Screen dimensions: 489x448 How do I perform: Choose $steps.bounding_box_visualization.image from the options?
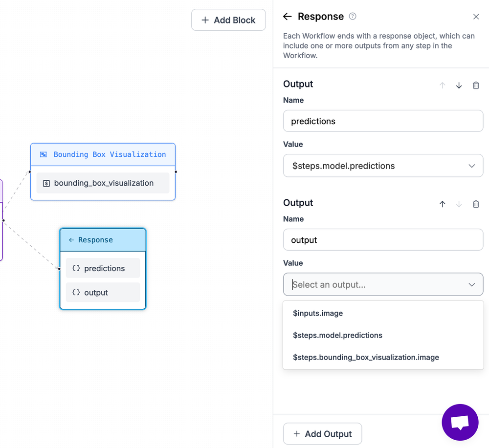point(366,357)
